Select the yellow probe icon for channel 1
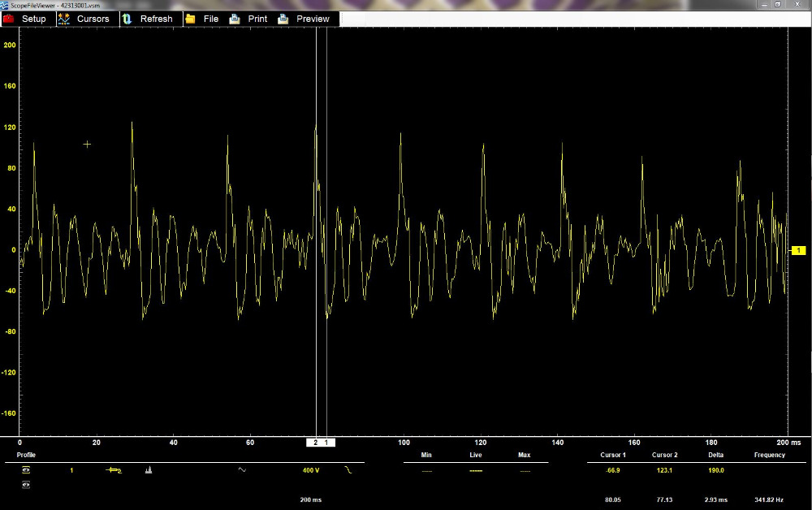This screenshot has height=510, width=812. (x=113, y=470)
